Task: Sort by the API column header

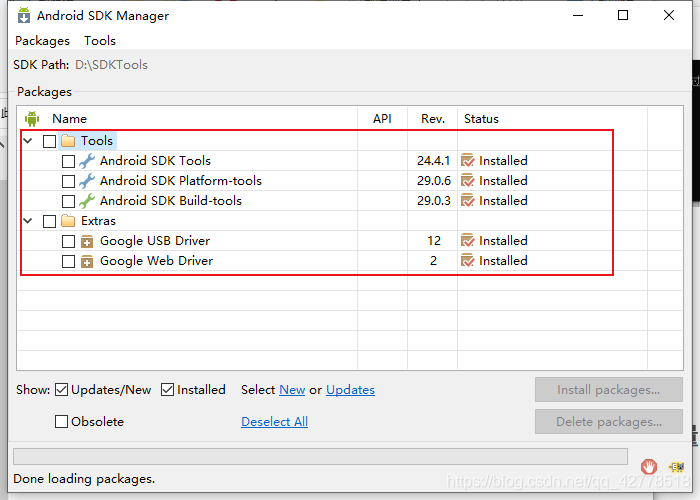Action: tap(382, 119)
